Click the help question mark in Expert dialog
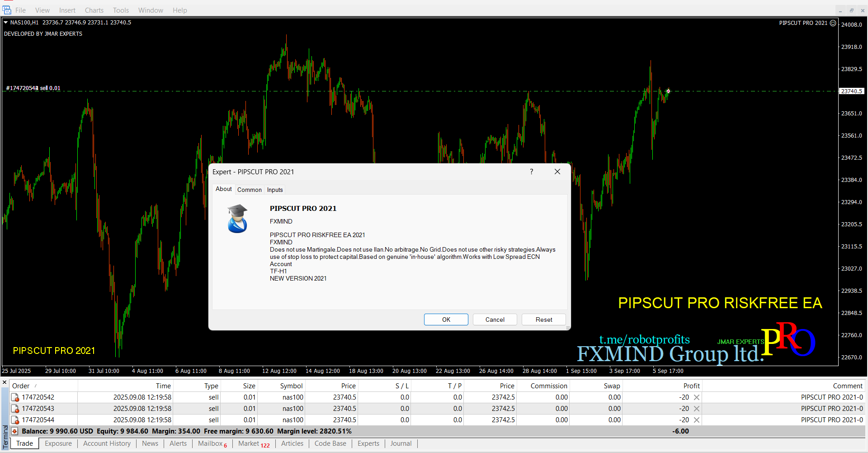This screenshot has width=868, height=453. click(x=532, y=172)
